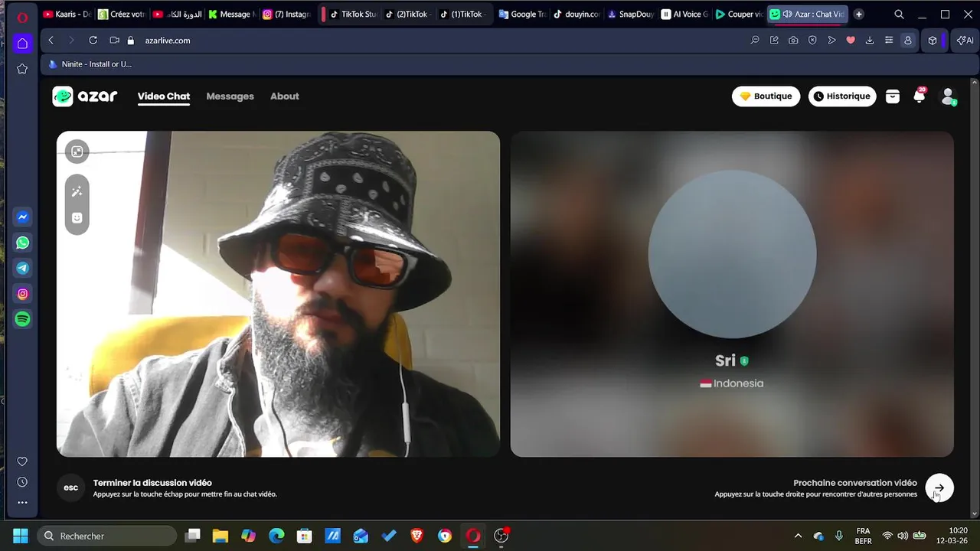Open Opera easy setup sliders
The image size is (980, 551).
click(889, 41)
